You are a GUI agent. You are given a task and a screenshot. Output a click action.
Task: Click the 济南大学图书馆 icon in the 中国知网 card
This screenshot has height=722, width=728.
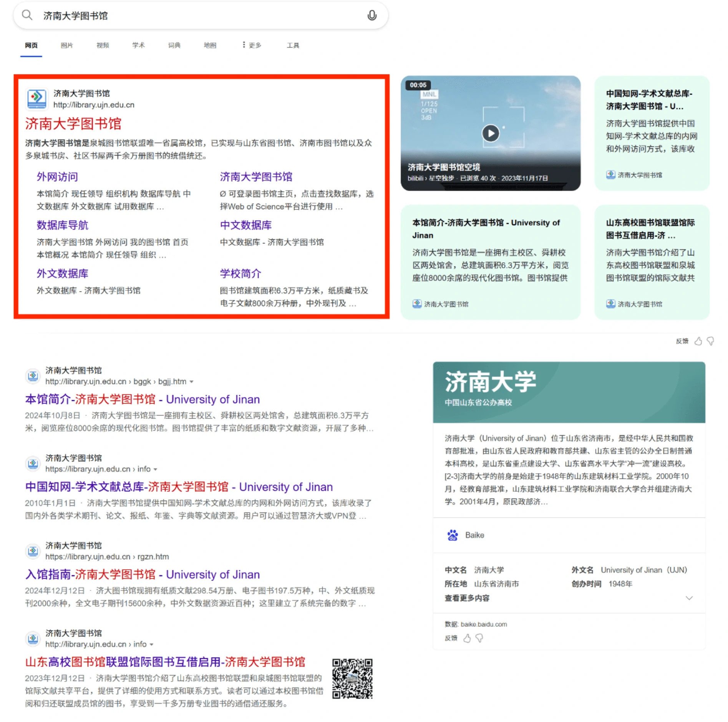point(610,175)
